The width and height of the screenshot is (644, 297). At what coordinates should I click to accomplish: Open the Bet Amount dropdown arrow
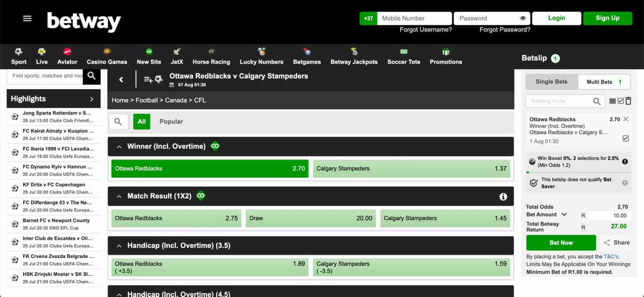coord(564,214)
